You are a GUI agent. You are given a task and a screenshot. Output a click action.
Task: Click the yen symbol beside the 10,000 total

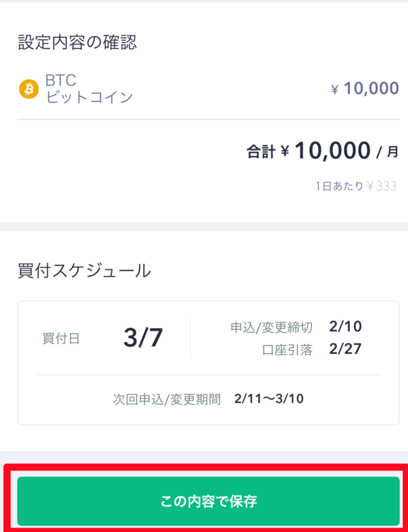285,152
